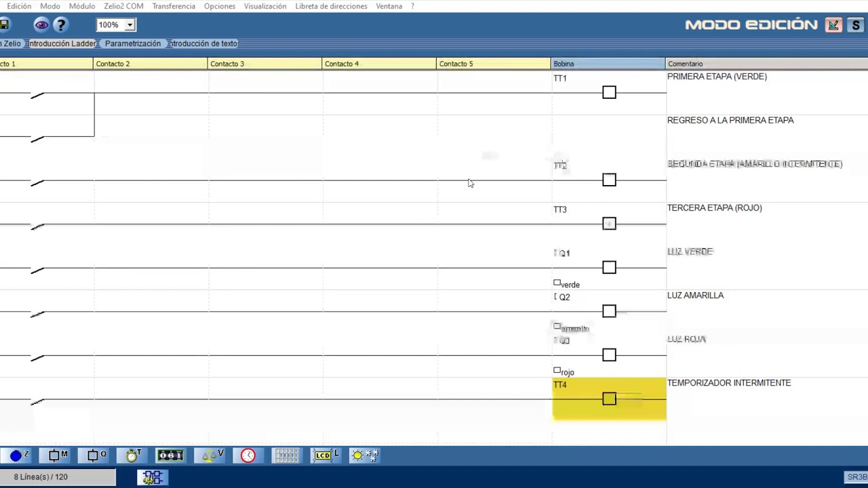
Task: Open the Ventana menu
Action: coord(389,6)
